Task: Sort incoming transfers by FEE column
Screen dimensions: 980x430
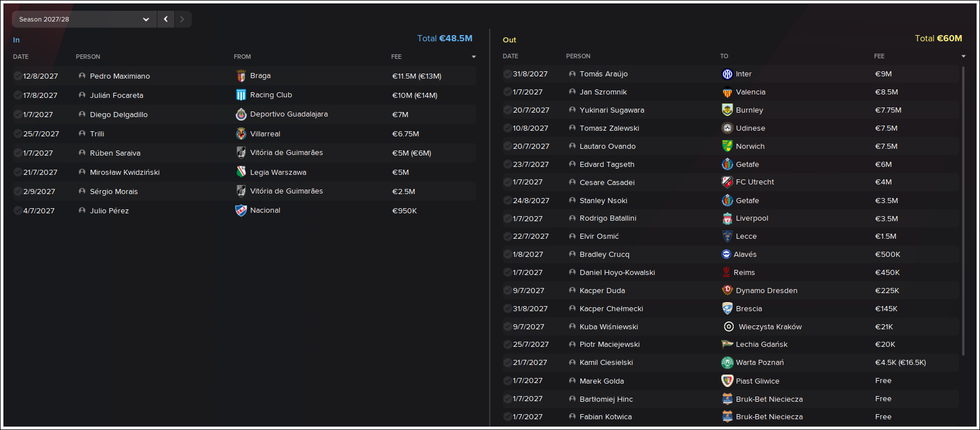Action: pos(396,57)
